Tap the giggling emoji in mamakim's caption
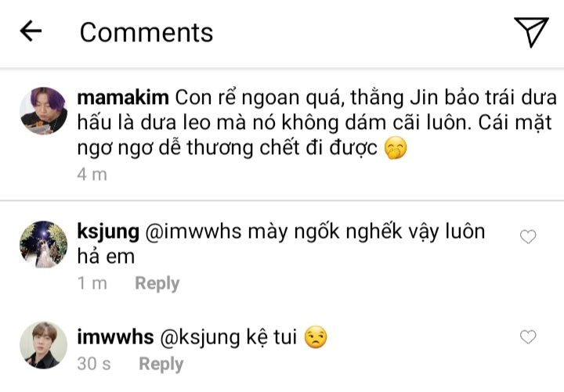Viewport: 564px width, 392px height. pyautogui.click(x=396, y=148)
